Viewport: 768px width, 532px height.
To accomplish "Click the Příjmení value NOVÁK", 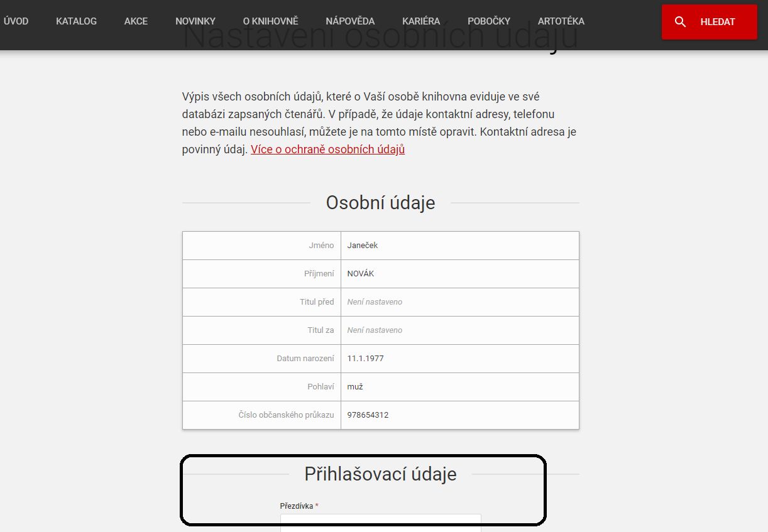I will 361,274.
